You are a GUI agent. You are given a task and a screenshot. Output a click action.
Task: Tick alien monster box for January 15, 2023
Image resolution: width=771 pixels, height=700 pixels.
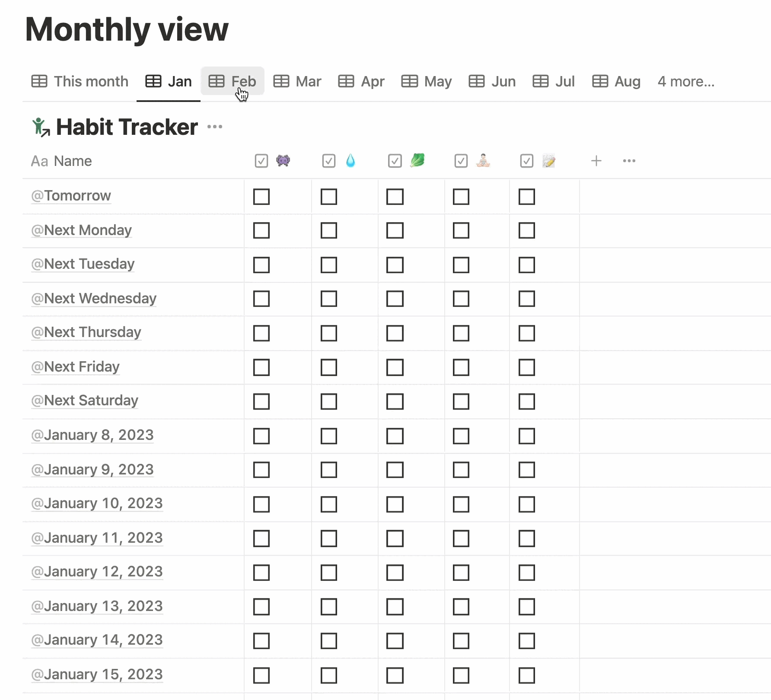(x=261, y=675)
